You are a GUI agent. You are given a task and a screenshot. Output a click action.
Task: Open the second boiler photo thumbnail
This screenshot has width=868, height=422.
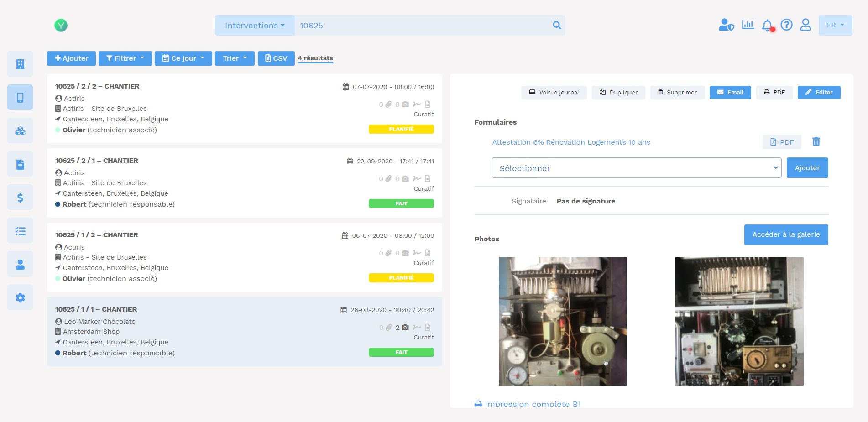click(x=739, y=321)
